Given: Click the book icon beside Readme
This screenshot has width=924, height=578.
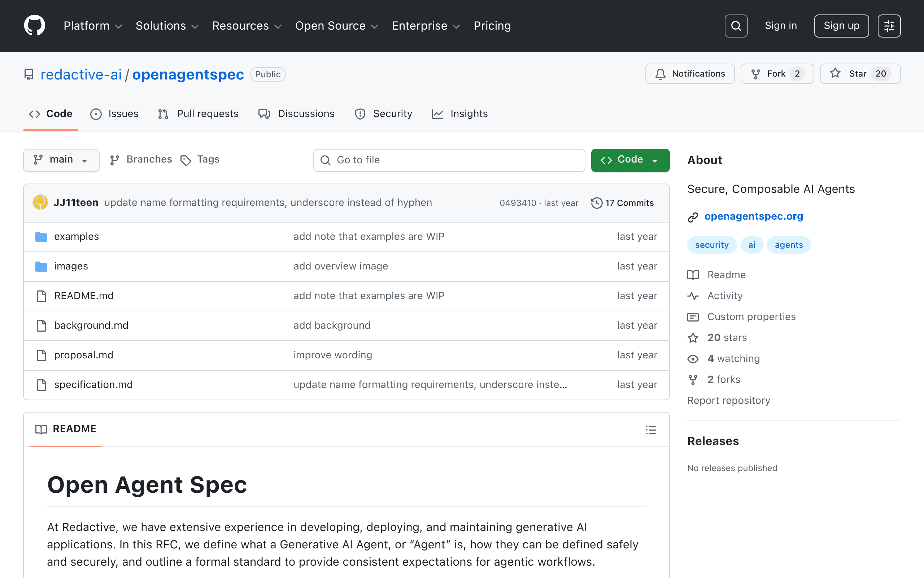Looking at the screenshot, I should 693,275.
